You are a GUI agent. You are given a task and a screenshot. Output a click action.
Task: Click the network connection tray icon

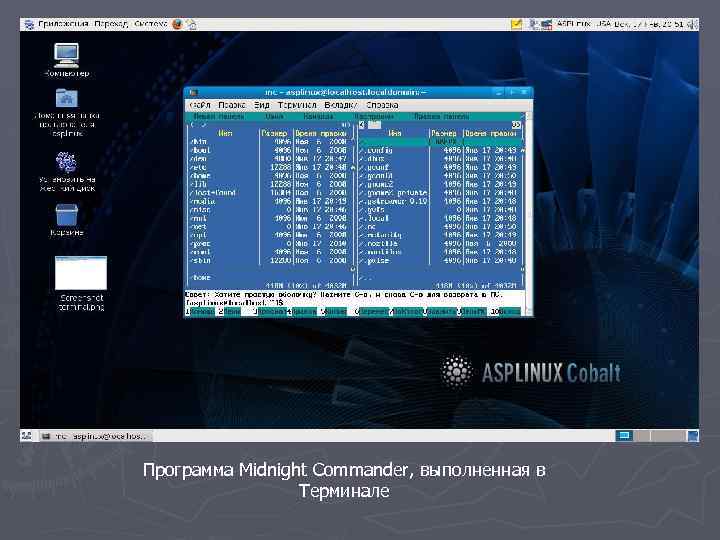546,24
